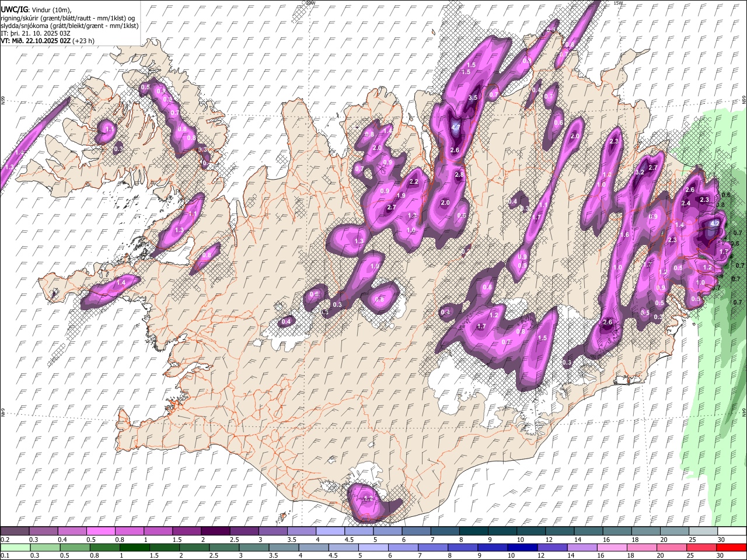Click the '30' label in top legend row

(721, 540)
